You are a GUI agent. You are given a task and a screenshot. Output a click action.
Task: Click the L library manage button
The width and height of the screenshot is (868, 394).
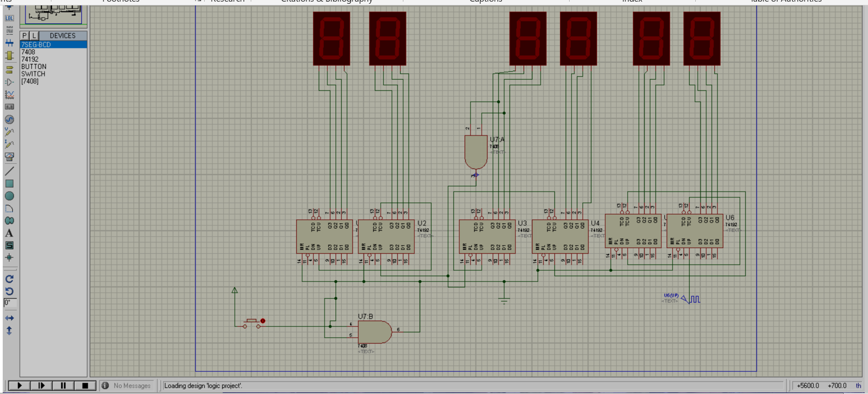(x=34, y=36)
